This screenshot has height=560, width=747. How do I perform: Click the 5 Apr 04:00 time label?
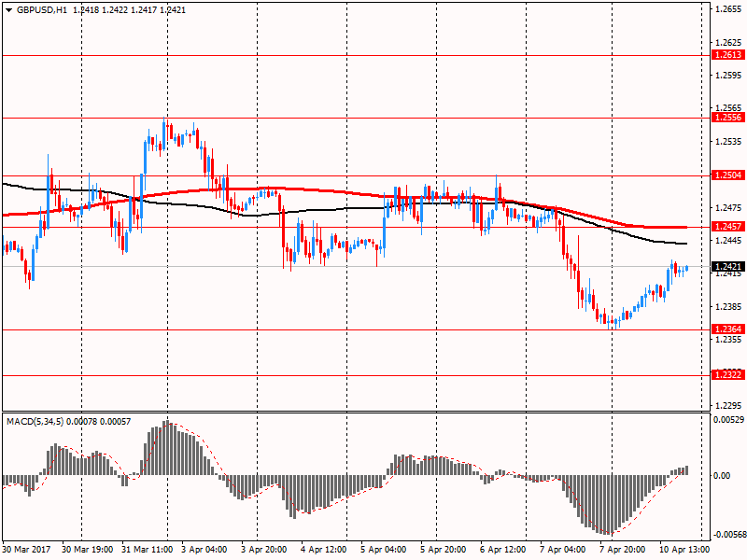coord(384,550)
